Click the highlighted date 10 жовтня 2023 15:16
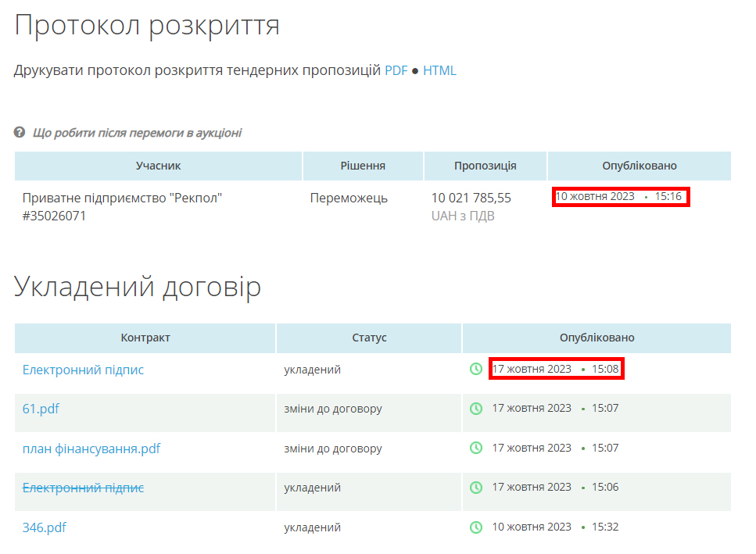Screen dimensions: 756x554 621,196
